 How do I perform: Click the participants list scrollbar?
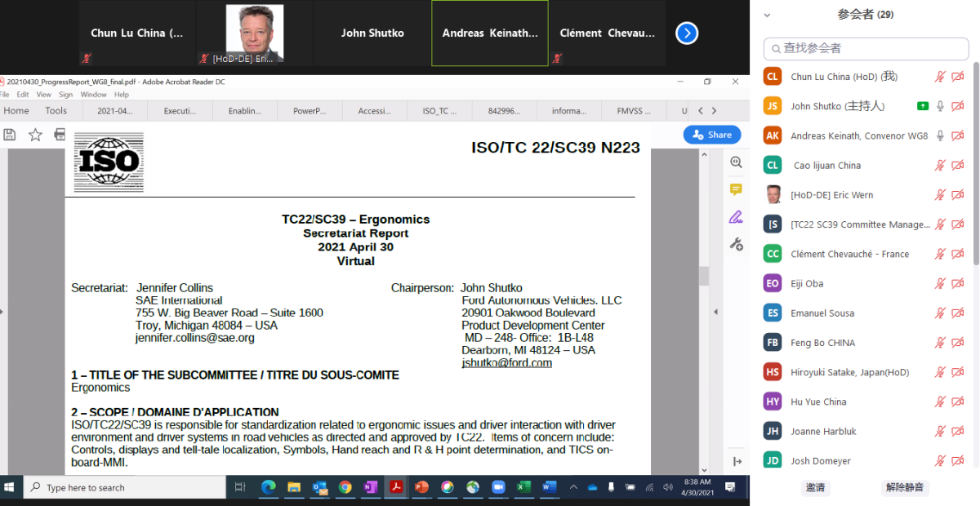coord(975,163)
